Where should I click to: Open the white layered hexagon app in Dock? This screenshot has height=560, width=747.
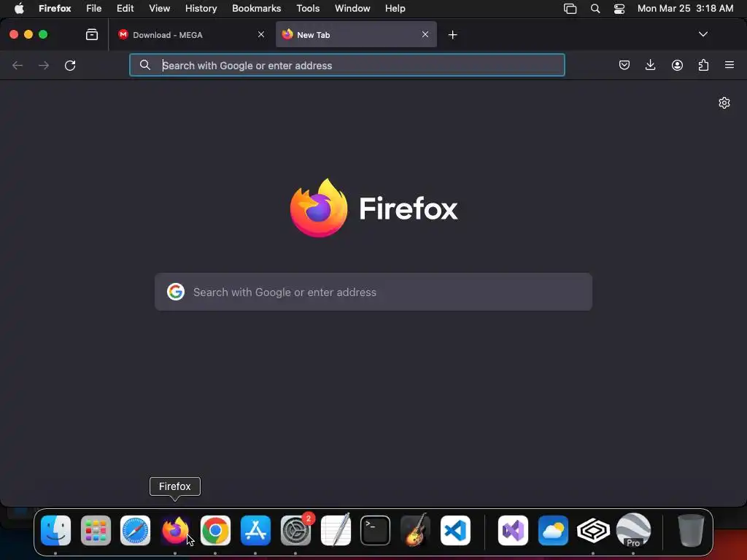point(593,530)
